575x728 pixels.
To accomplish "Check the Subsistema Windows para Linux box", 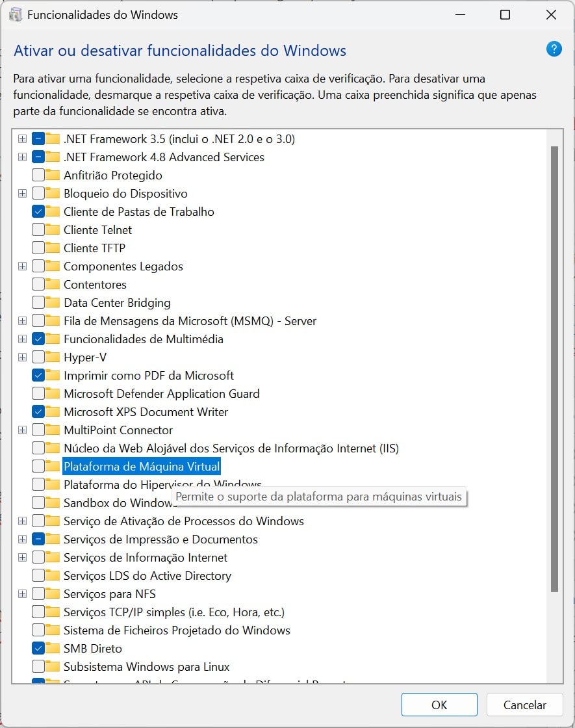I will (x=38, y=667).
